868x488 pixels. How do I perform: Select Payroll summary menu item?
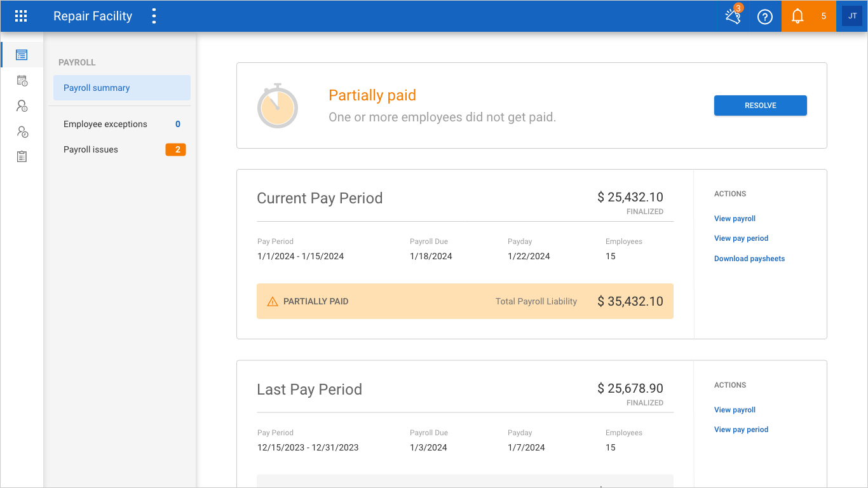[122, 88]
